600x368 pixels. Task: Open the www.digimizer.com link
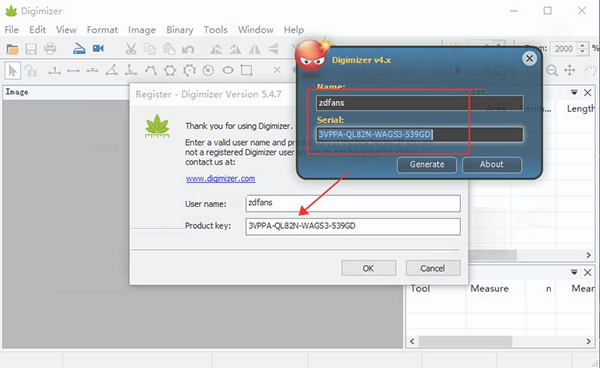pyautogui.click(x=220, y=179)
